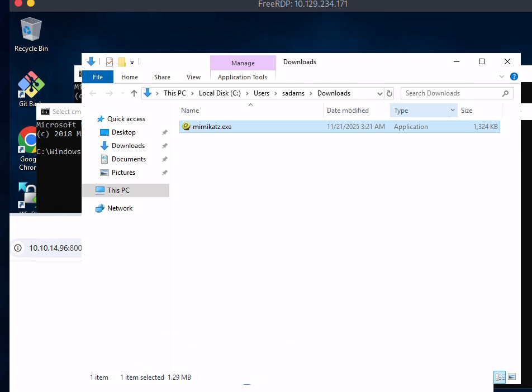Refresh the Downloads folder

coord(389,93)
